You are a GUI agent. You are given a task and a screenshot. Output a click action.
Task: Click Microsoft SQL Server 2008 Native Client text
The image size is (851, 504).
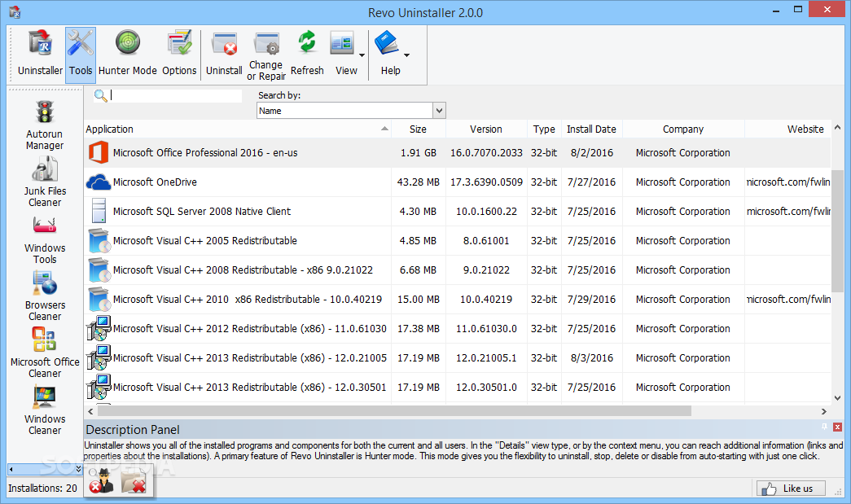click(x=201, y=212)
